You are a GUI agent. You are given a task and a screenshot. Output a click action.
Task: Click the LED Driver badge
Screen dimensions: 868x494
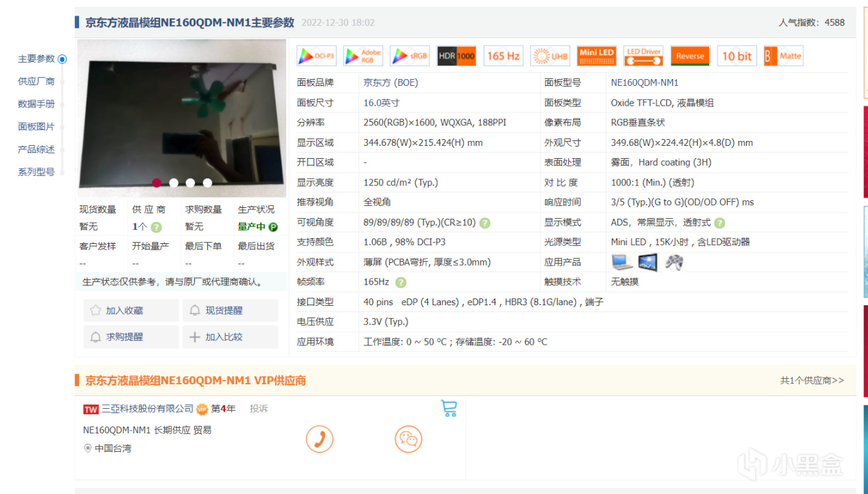pos(644,56)
